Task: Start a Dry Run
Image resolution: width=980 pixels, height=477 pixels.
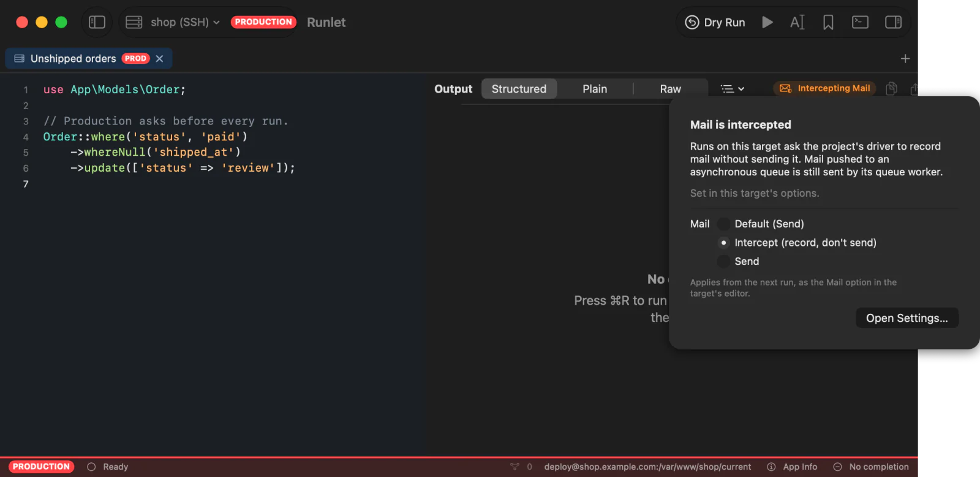Action: pyautogui.click(x=715, y=22)
